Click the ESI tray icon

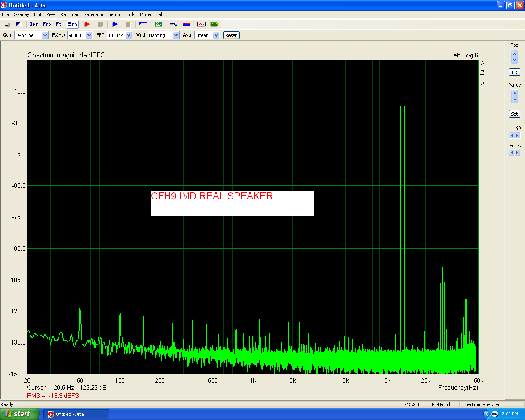click(x=495, y=414)
